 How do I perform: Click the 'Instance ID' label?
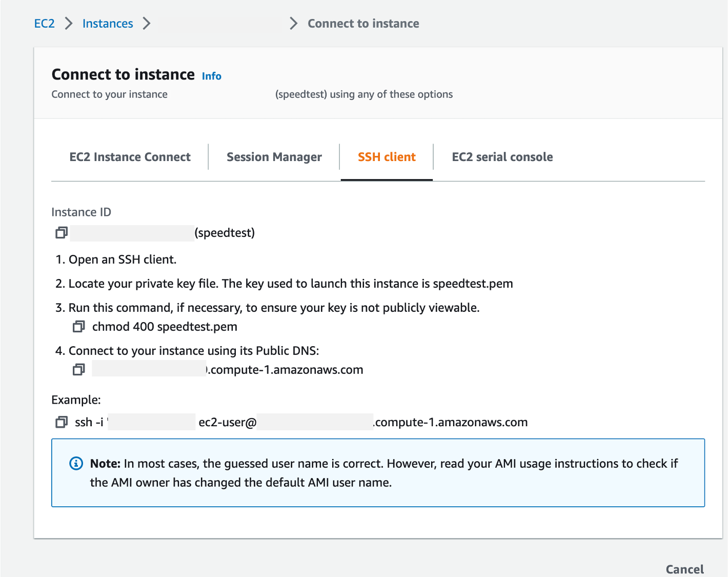click(x=81, y=212)
